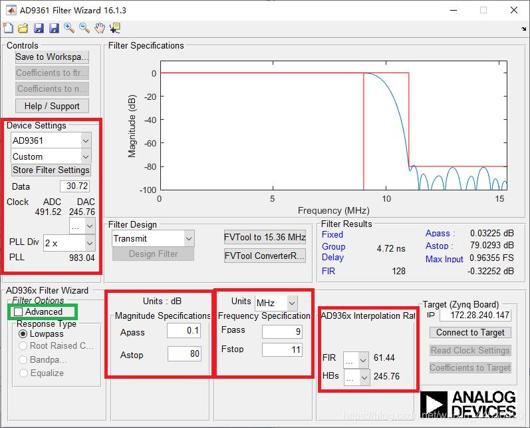This screenshot has width=530, height=428.
Task: Click Coefficients to Target button
Action: [x=470, y=367]
